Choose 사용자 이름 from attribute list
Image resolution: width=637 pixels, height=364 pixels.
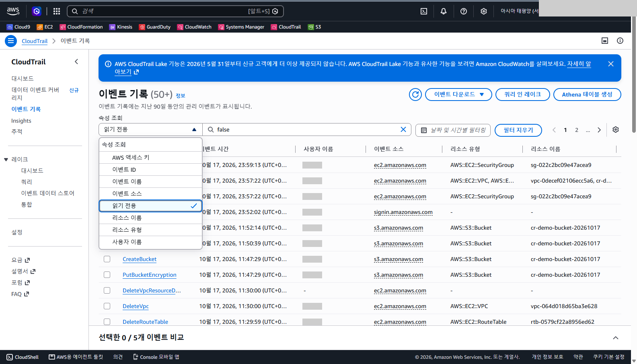click(150, 242)
